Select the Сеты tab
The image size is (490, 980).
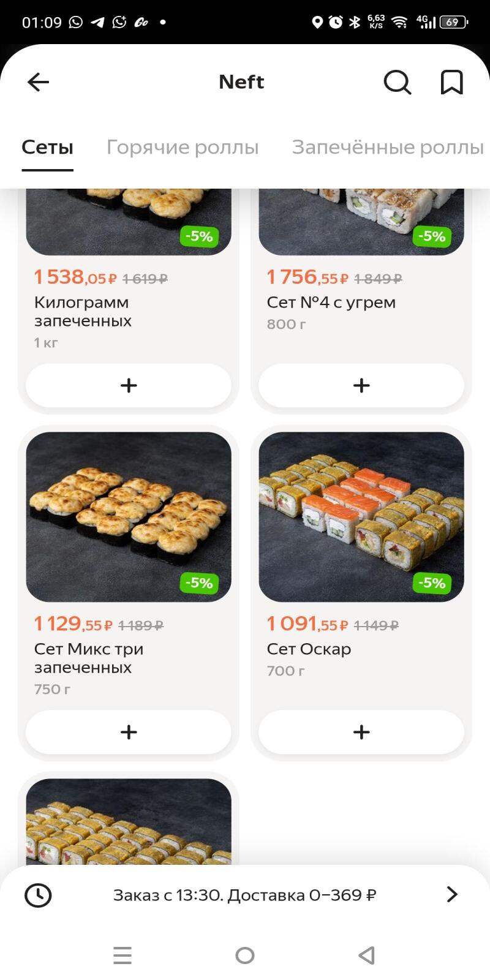(47, 148)
